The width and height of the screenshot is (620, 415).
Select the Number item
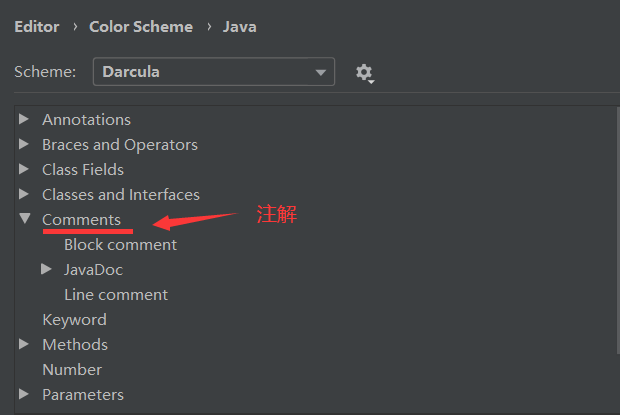click(71, 369)
